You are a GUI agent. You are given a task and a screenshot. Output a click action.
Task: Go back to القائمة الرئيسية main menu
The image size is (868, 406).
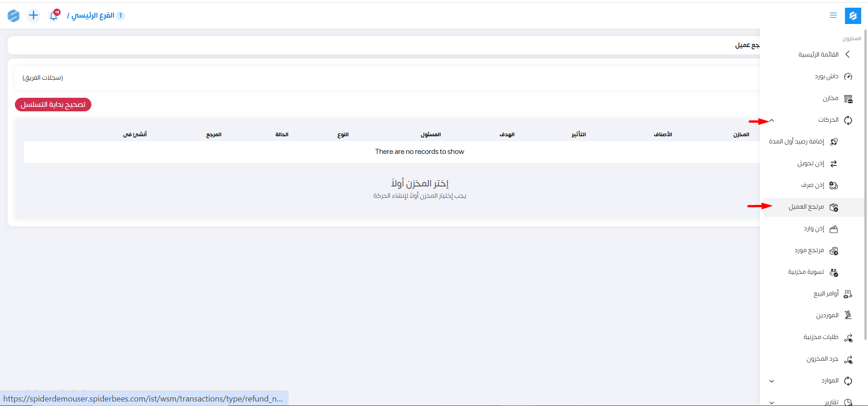tap(819, 54)
